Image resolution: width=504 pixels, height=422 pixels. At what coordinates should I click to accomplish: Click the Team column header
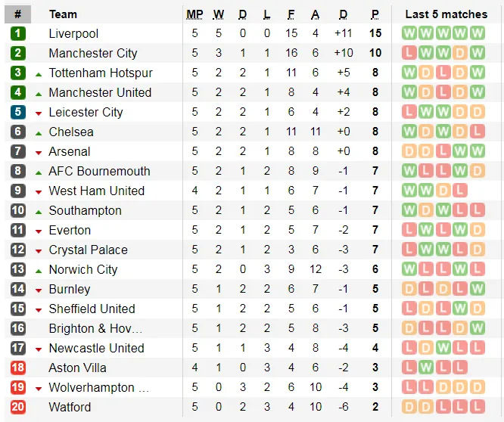63,14
